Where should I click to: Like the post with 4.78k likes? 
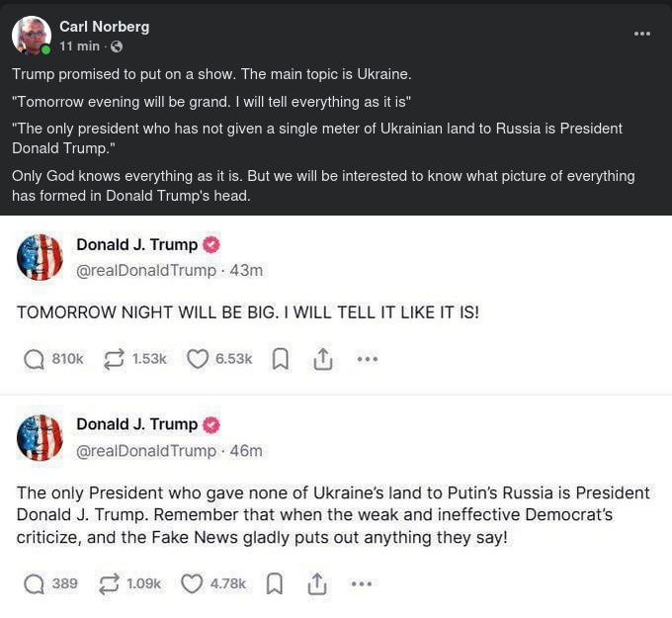point(192,583)
